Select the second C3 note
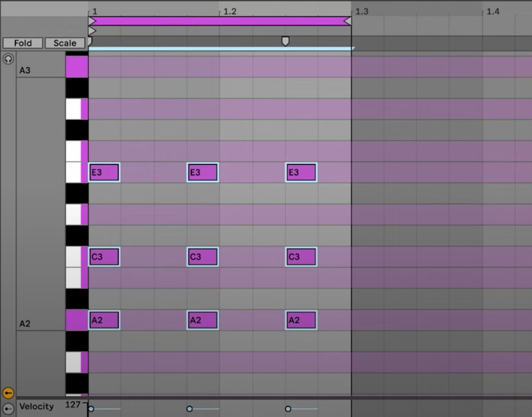 (203, 257)
